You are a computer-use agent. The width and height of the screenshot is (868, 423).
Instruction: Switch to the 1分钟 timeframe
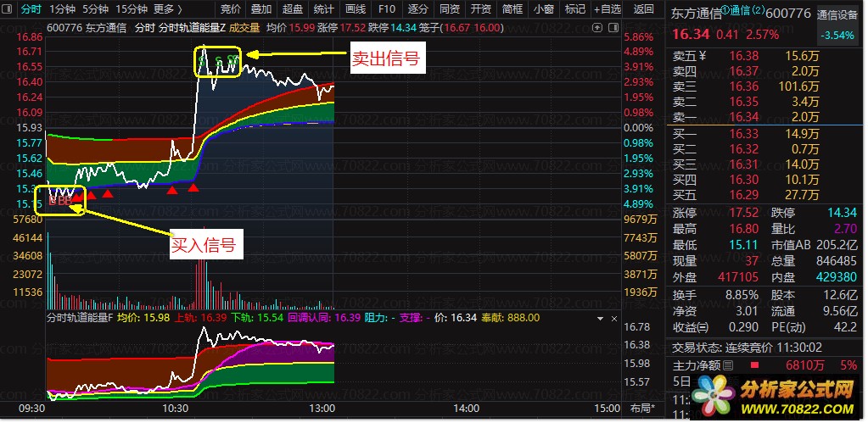click(62, 8)
